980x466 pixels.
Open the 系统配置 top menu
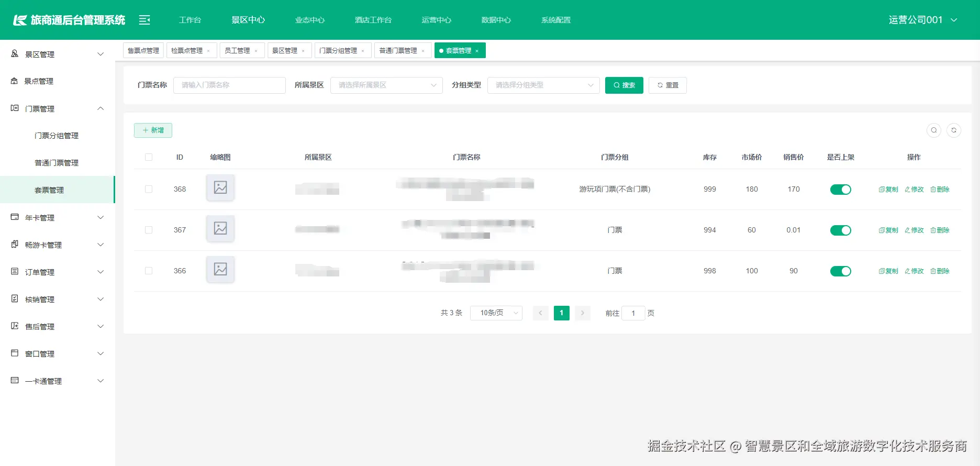click(556, 20)
